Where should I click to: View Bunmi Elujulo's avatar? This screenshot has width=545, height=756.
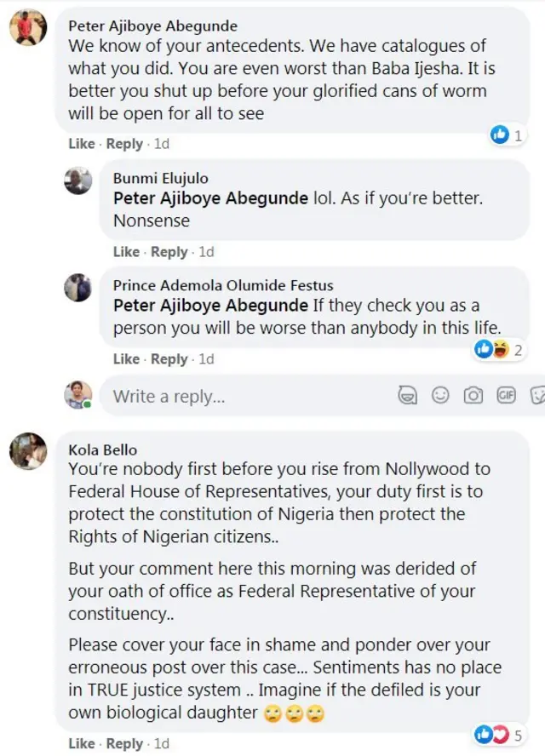pos(77,181)
